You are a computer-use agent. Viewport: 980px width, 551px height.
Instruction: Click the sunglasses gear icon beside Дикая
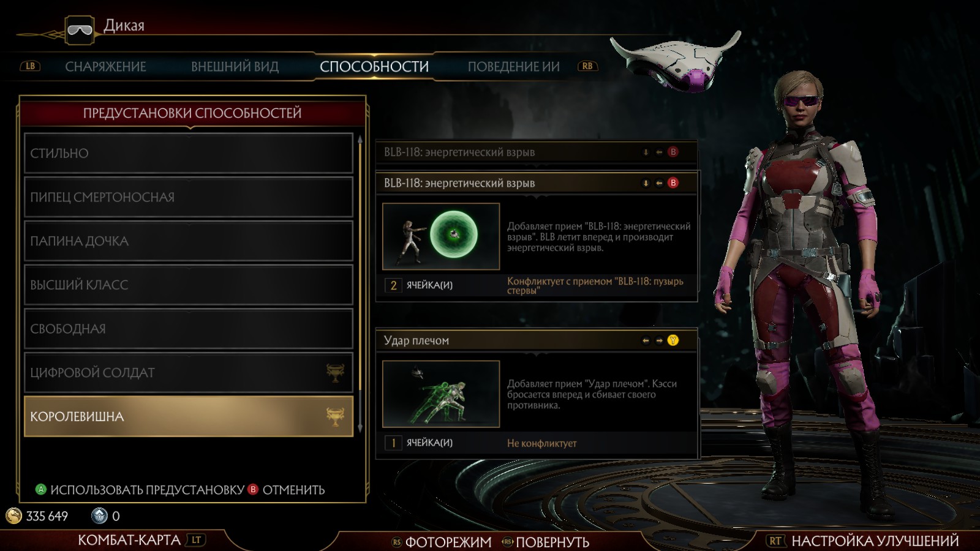coord(80,30)
